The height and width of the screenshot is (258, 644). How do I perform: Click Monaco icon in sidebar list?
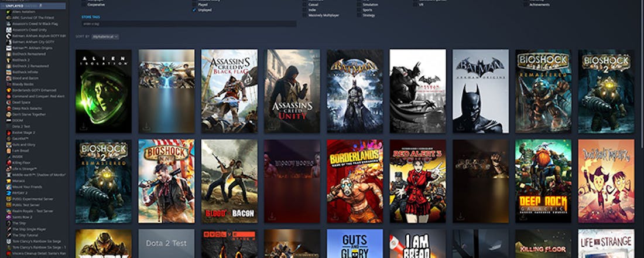pyautogui.click(x=8, y=181)
